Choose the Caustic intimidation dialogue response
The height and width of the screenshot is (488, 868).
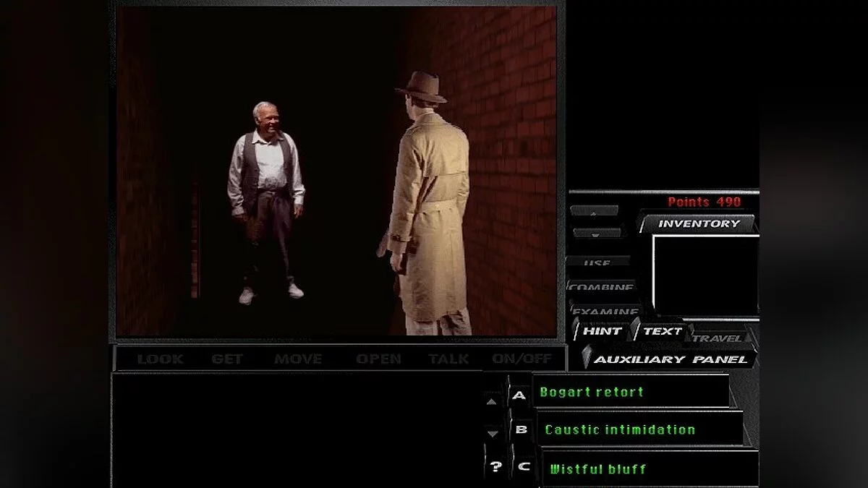tap(639, 429)
